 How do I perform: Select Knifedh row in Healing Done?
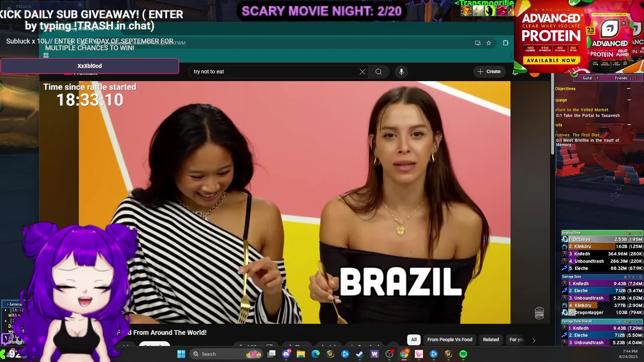coord(602,254)
